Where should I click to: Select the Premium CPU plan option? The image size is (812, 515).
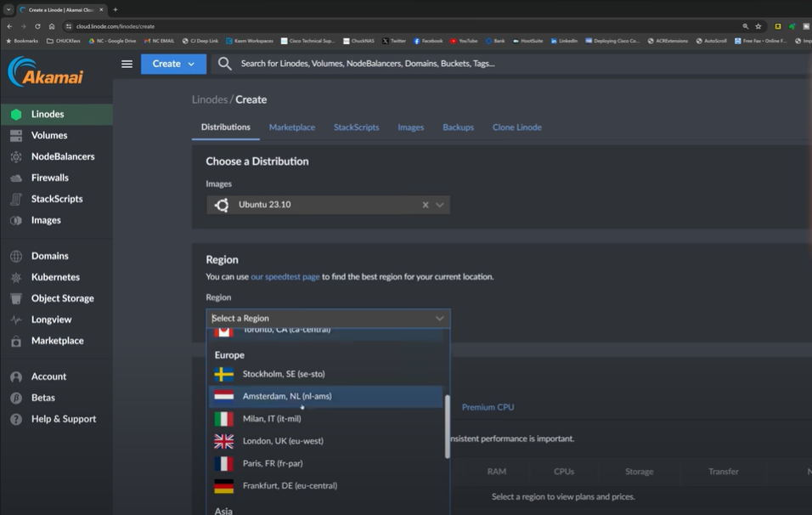[x=487, y=407]
